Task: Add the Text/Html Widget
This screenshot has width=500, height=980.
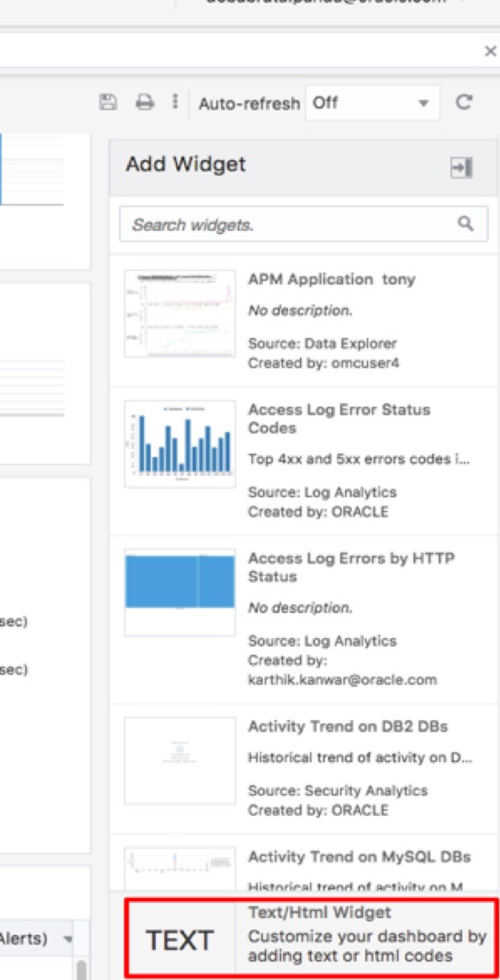Action: coord(311,936)
